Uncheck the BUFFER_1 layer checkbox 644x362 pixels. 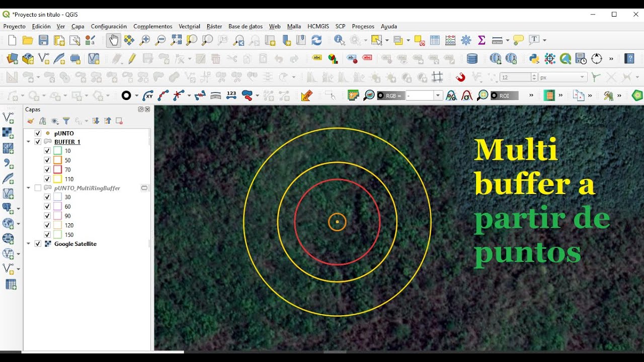click(38, 142)
